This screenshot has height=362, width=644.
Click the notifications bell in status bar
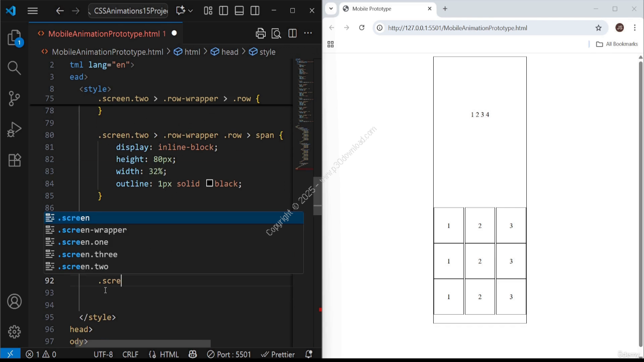(310, 354)
